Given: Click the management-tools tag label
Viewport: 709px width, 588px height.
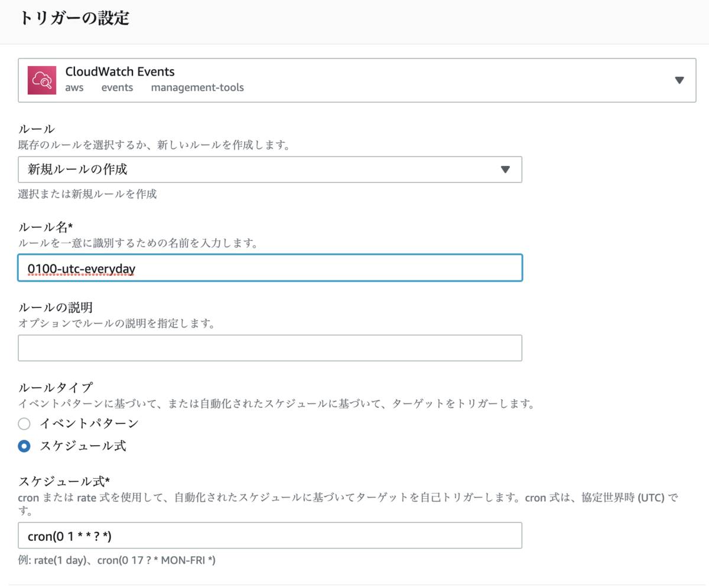Looking at the screenshot, I should pyautogui.click(x=197, y=87).
